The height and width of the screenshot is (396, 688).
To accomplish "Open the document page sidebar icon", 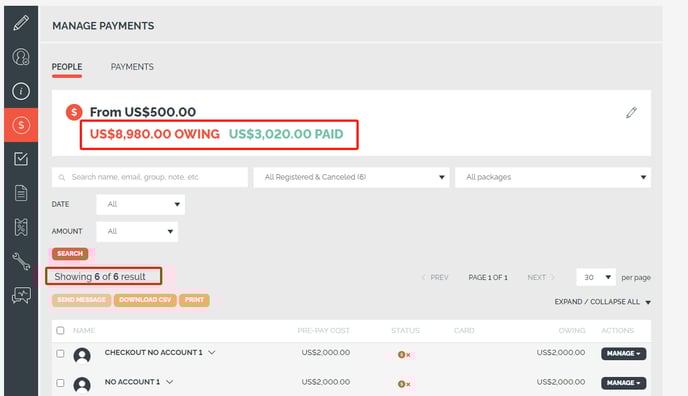I will [21, 193].
